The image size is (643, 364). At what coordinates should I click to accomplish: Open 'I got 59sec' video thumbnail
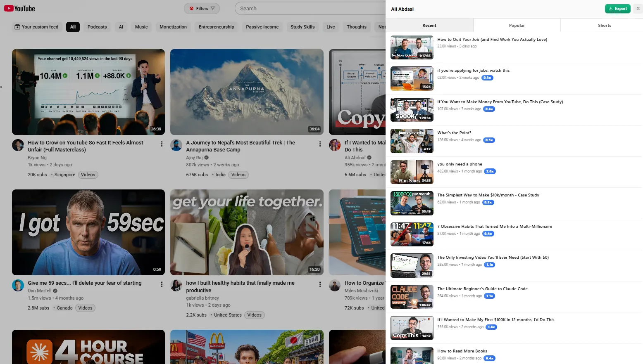(x=88, y=232)
